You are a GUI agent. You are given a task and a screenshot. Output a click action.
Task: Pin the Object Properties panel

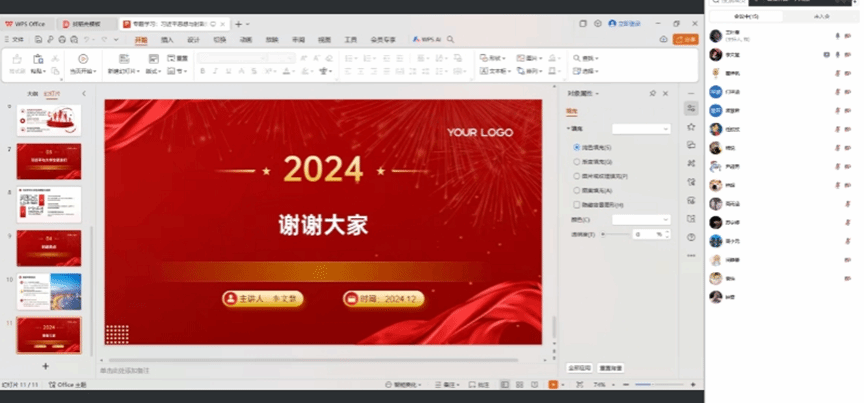pyautogui.click(x=653, y=93)
